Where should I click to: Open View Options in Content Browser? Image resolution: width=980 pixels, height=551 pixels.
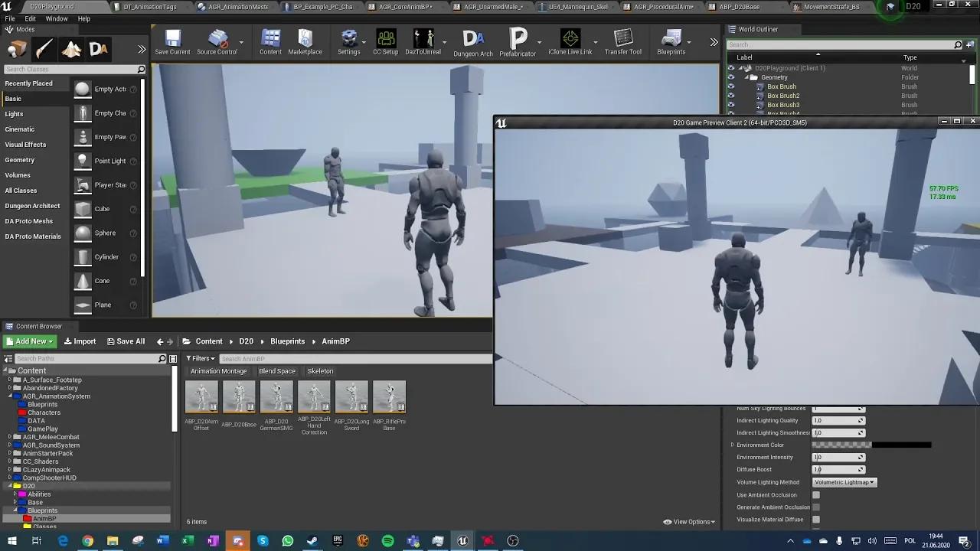pos(688,521)
